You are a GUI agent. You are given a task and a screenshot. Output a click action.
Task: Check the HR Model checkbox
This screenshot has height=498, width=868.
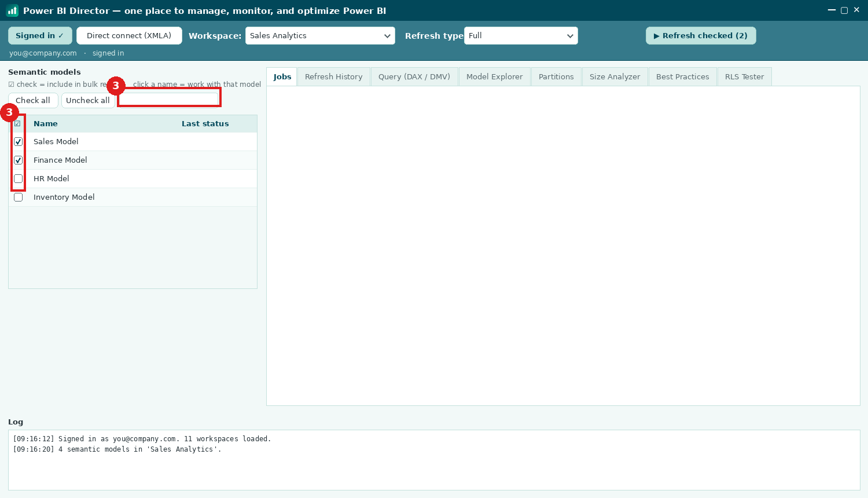click(19, 179)
